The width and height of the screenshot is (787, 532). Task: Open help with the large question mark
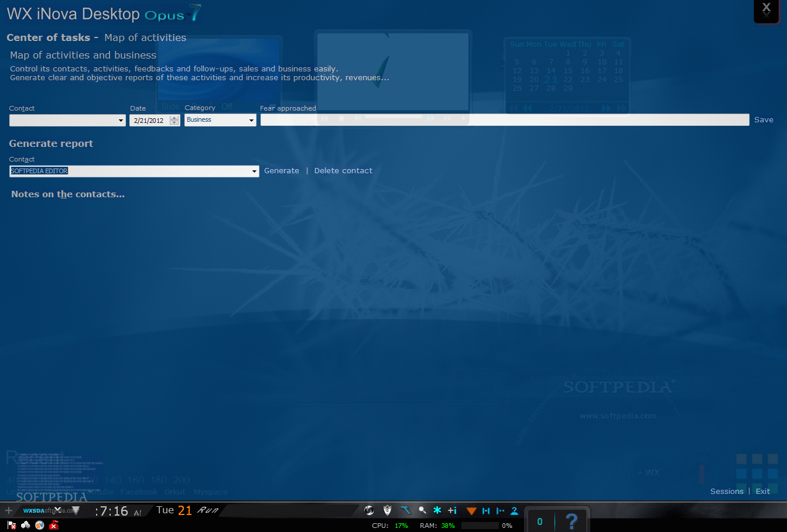[x=572, y=520]
